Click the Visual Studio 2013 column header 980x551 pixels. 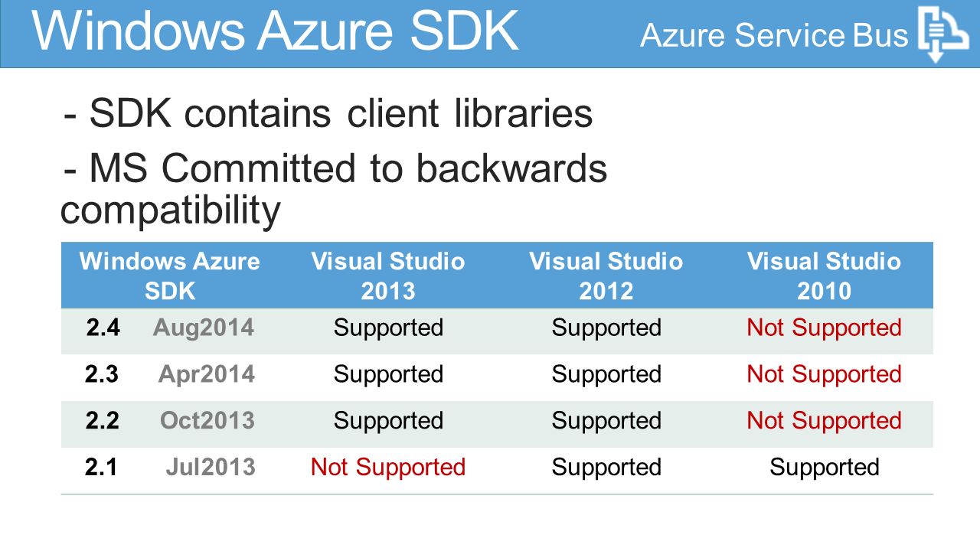point(388,275)
